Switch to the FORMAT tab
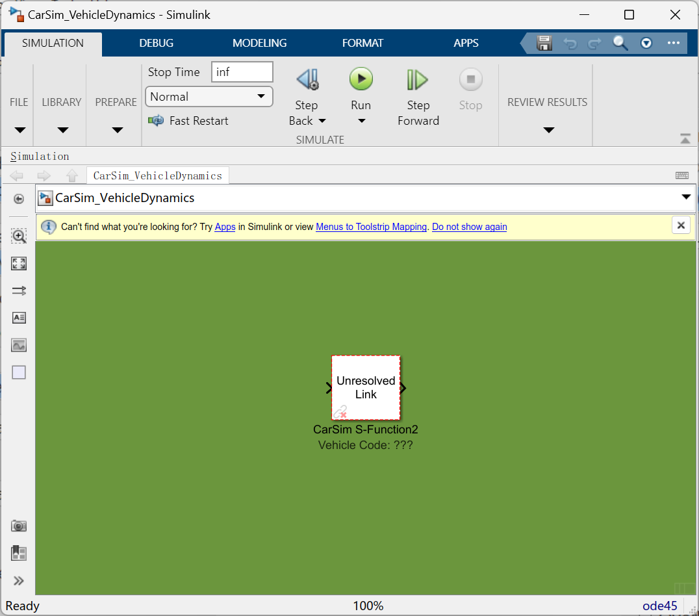 pos(362,44)
